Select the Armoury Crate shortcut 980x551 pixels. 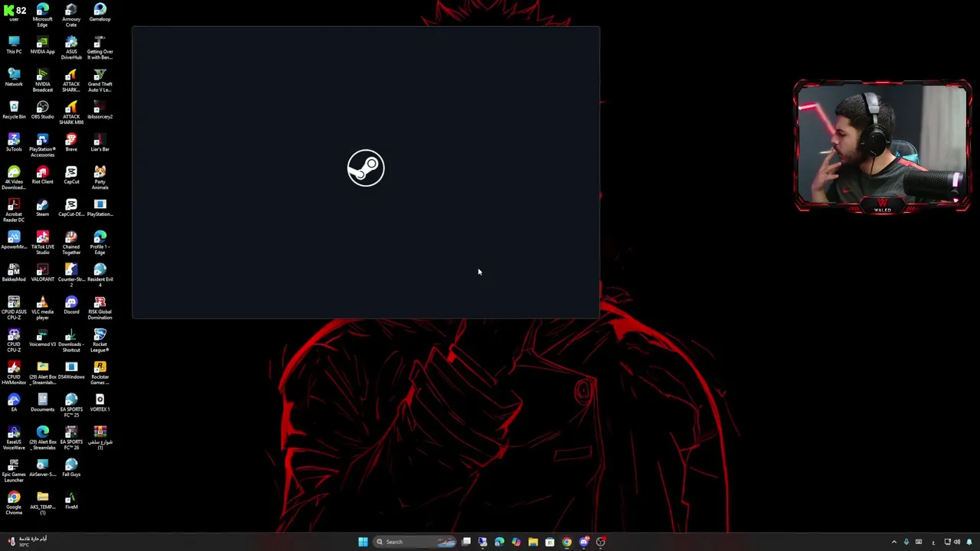point(71,15)
